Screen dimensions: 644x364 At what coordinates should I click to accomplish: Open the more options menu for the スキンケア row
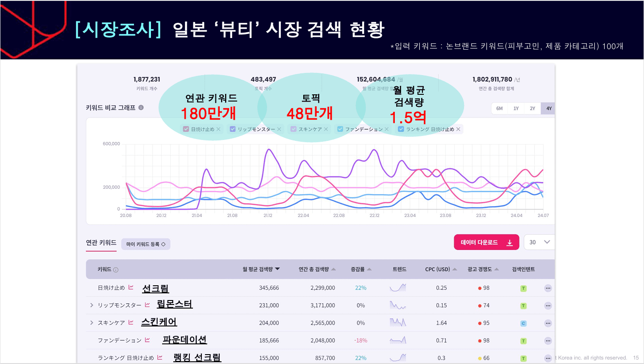548,323
